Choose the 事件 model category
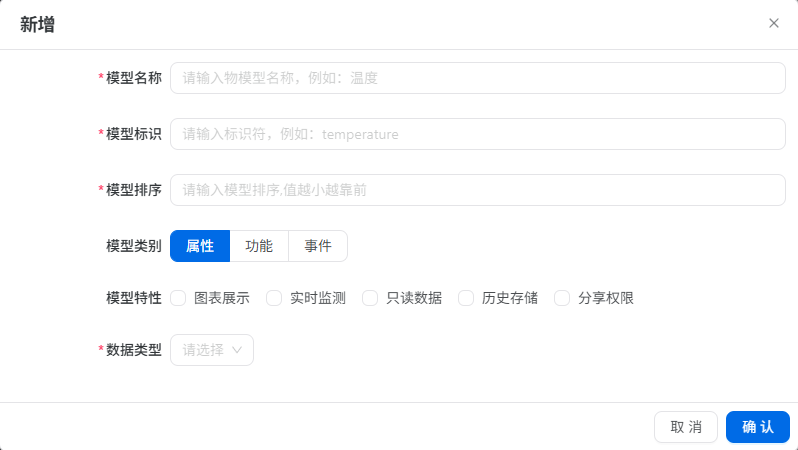798x450 pixels. tap(318, 246)
